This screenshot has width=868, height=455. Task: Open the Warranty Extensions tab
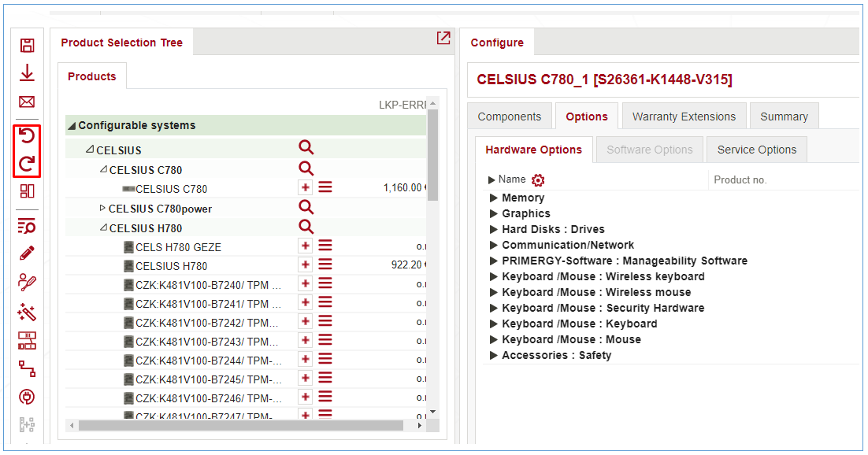pos(684,117)
